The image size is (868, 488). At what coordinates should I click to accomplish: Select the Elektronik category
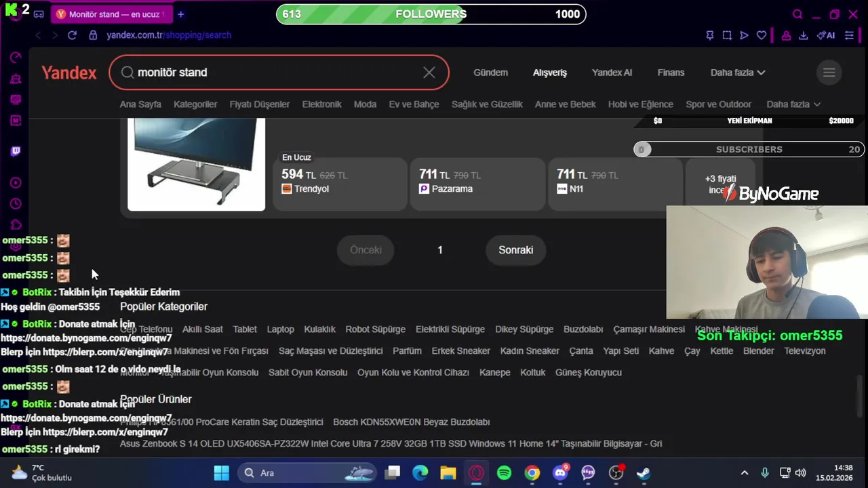[321, 104]
